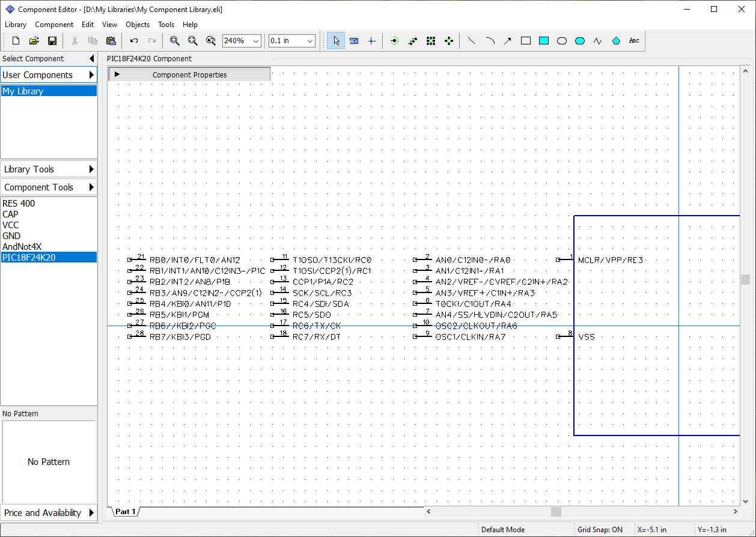756x537 pixels.
Task: Select the Arc drawing tool
Action: coord(490,41)
